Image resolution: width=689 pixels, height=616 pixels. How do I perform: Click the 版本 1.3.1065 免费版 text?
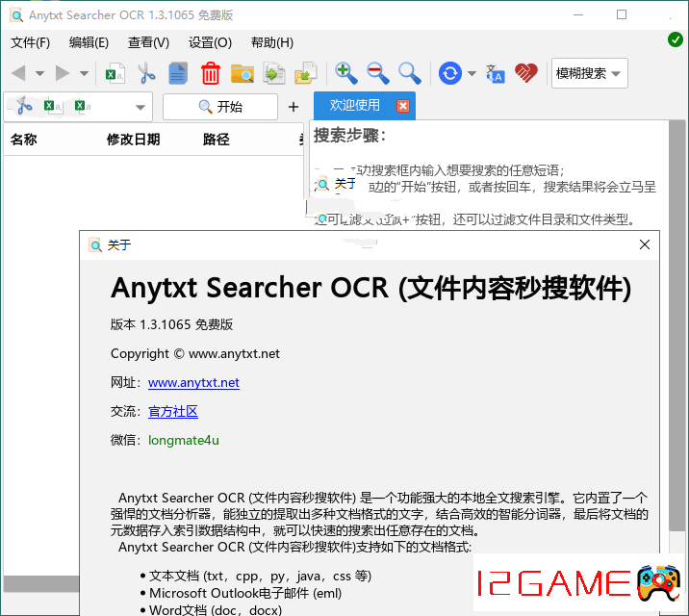172,324
